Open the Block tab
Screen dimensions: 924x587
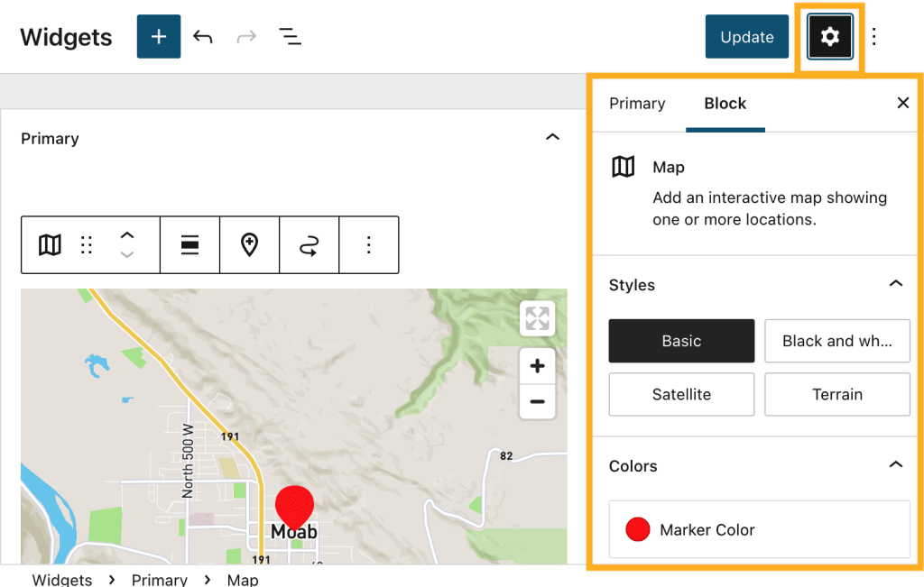coord(725,104)
